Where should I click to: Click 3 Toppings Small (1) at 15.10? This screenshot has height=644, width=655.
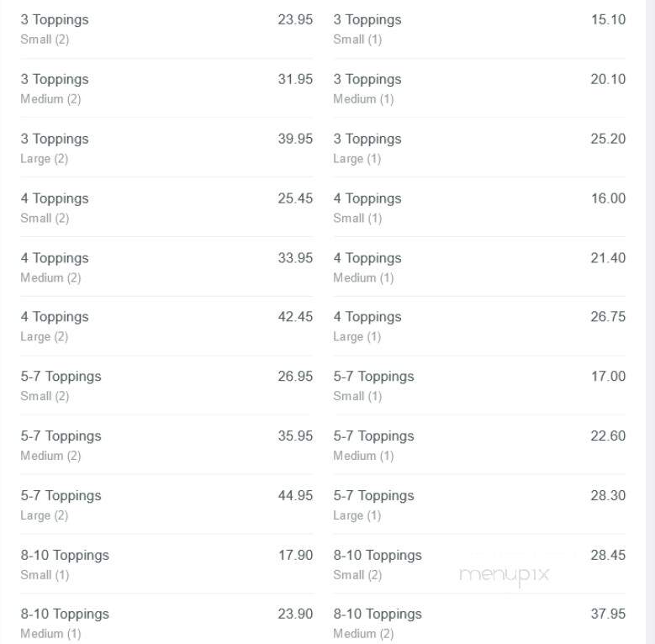[479, 29]
